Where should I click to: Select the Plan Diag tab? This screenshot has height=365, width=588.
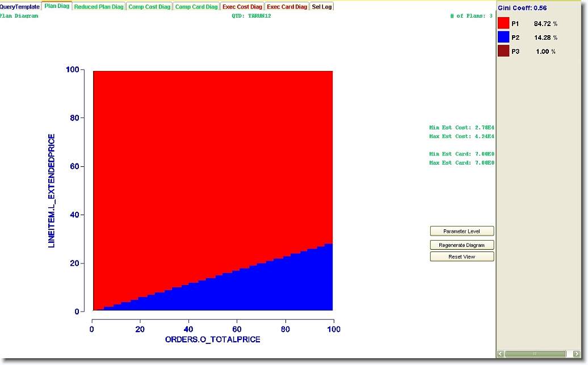(x=57, y=7)
